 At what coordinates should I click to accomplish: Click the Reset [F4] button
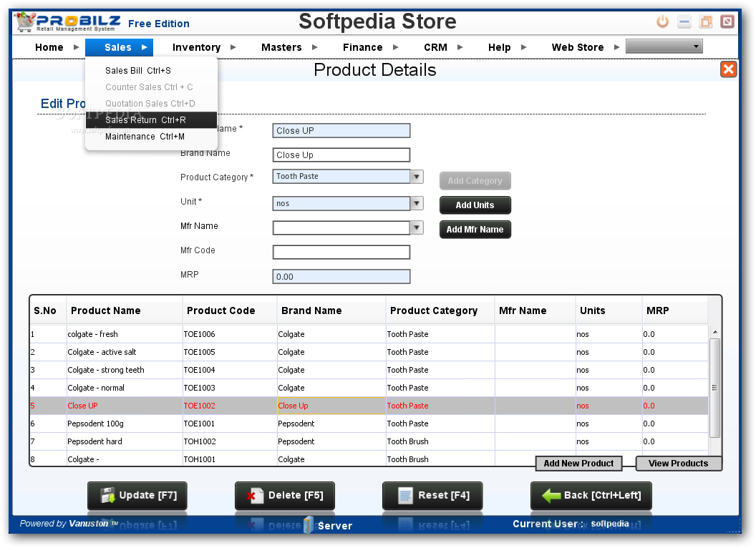[x=432, y=496]
